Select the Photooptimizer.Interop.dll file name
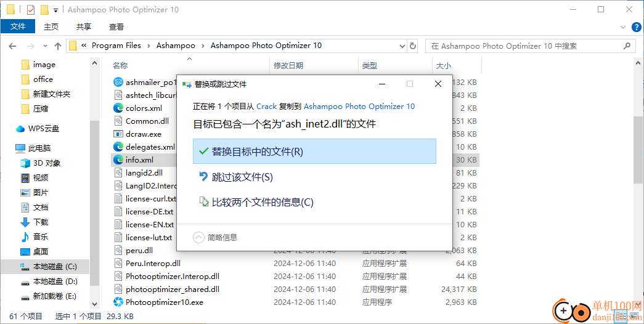The image size is (644, 324). 173,277
